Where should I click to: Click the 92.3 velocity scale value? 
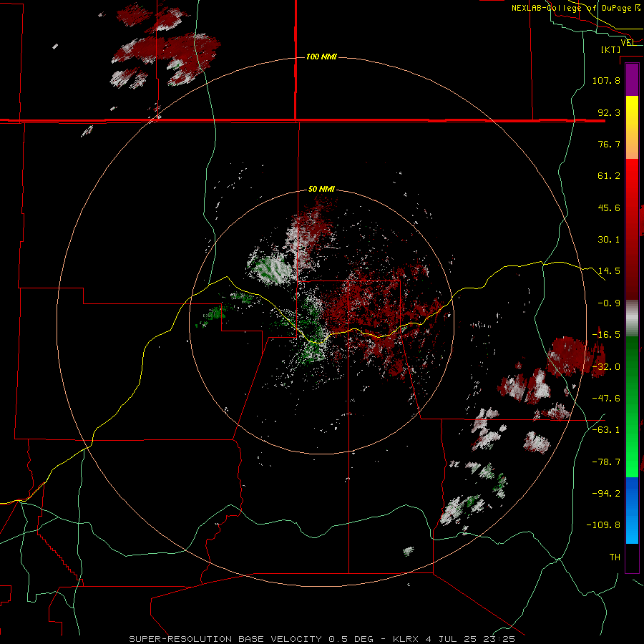pos(609,112)
